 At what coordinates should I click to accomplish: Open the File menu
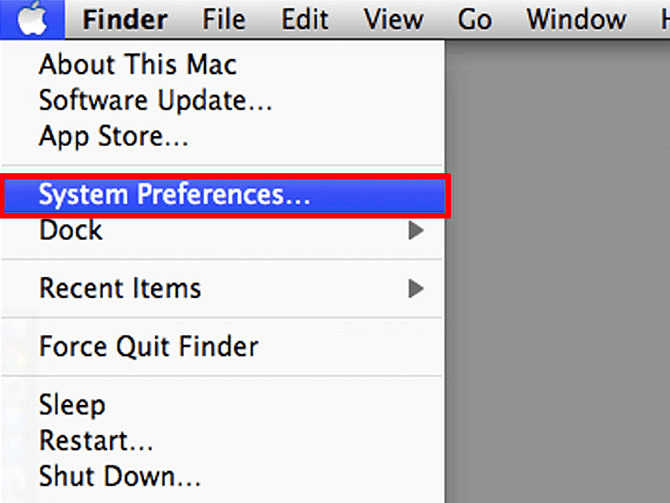224,20
